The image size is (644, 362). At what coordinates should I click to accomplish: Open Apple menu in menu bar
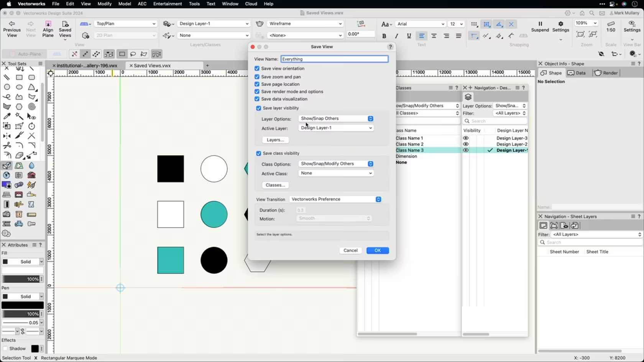point(8,4)
